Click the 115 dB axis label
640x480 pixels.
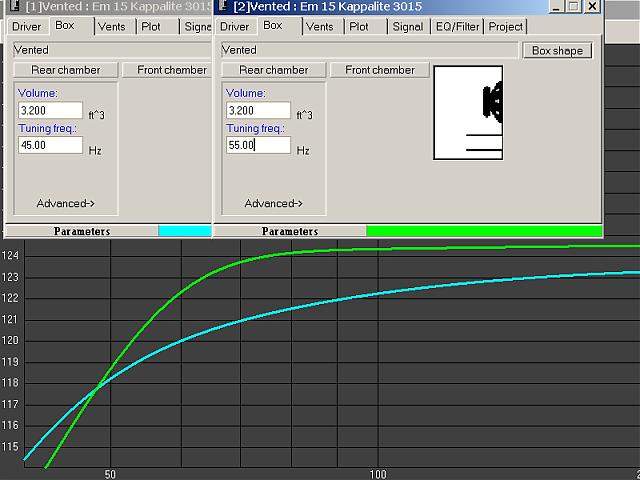pos(10,447)
